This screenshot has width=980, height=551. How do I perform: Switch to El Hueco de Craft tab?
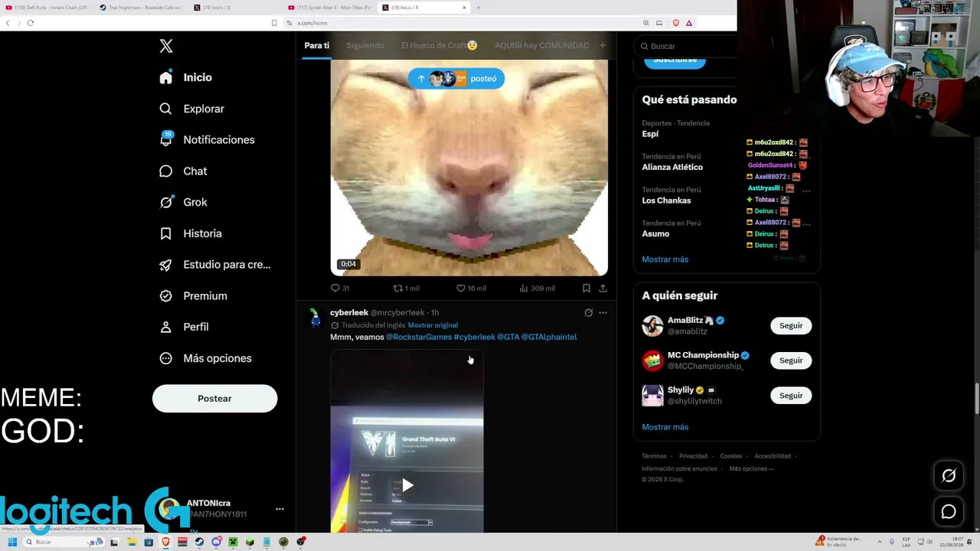pyautogui.click(x=439, y=45)
